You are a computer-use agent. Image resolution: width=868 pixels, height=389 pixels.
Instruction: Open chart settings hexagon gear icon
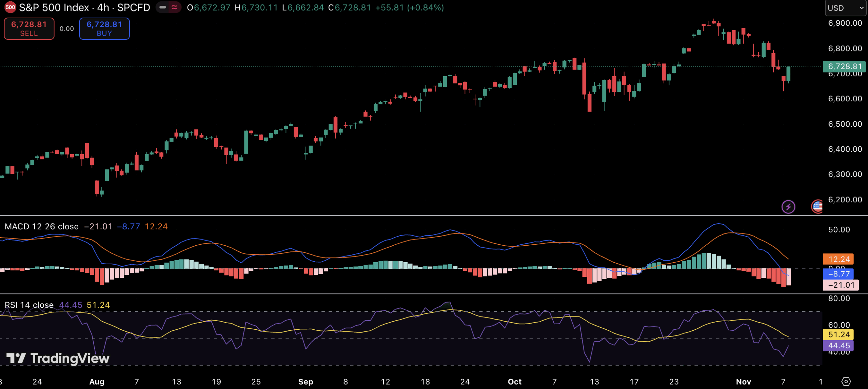pos(846,382)
